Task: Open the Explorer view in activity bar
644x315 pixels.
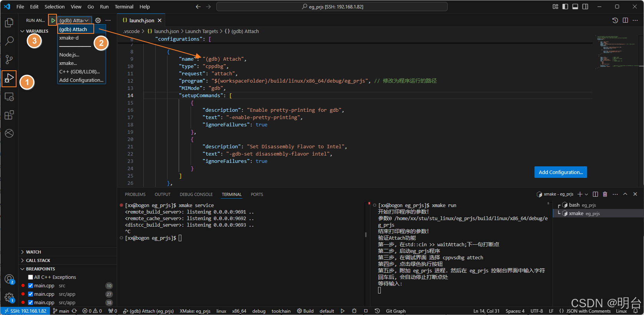Action: 9,23
